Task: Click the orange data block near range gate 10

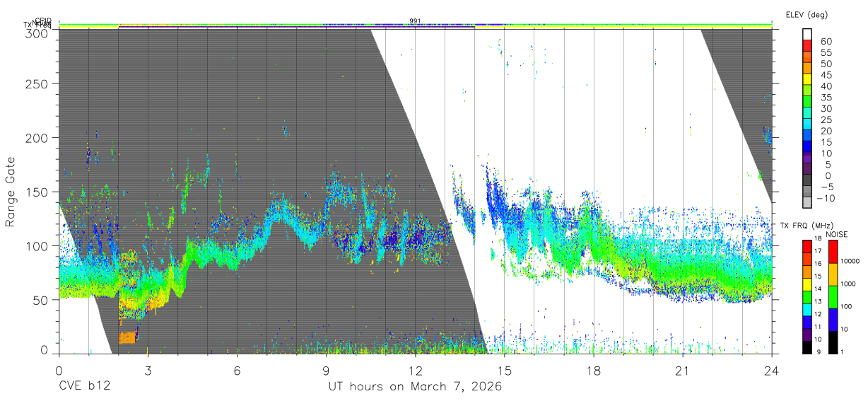Action: point(127,337)
